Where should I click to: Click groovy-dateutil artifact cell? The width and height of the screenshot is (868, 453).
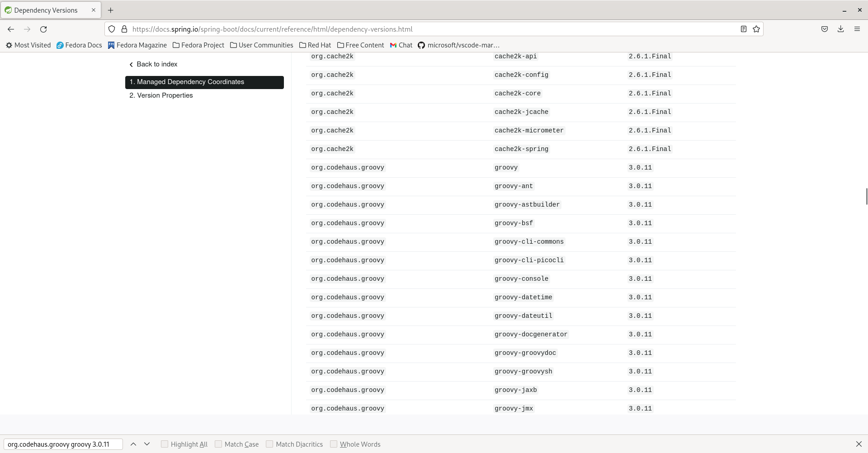click(523, 316)
